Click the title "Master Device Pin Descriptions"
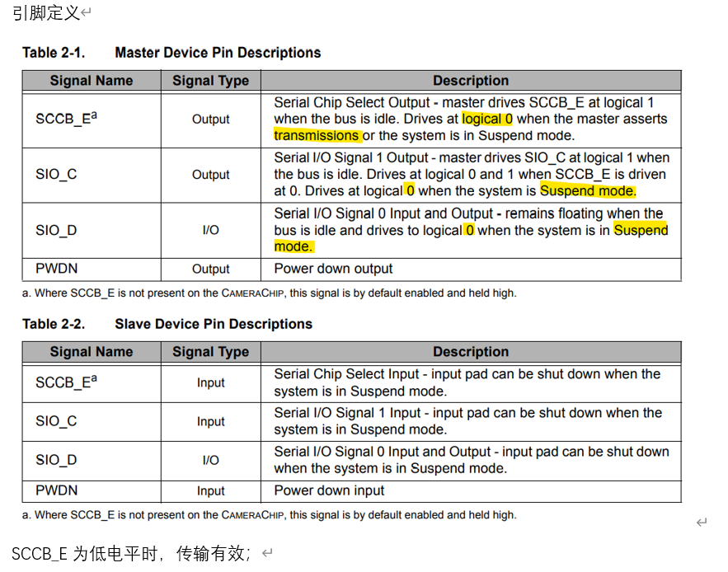The image size is (728, 572). pyautogui.click(x=218, y=53)
